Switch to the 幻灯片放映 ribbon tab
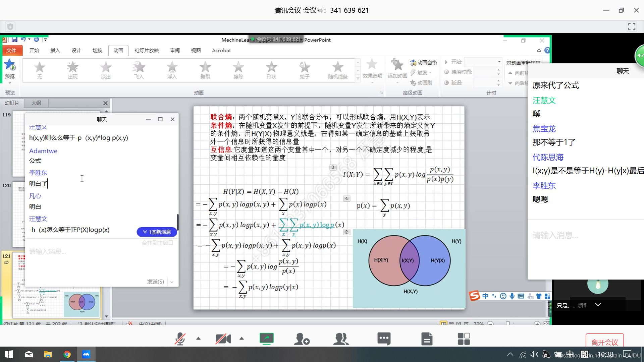This screenshot has width=644, height=362. [147, 50]
